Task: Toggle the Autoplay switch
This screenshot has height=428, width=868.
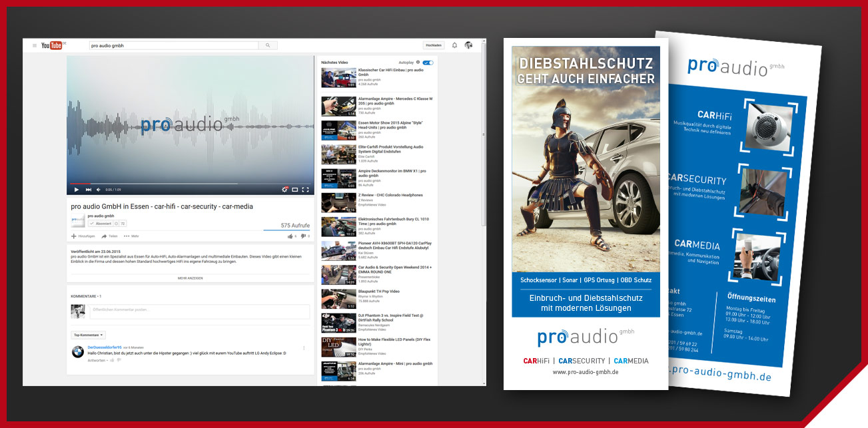Action: pyautogui.click(x=428, y=63)
